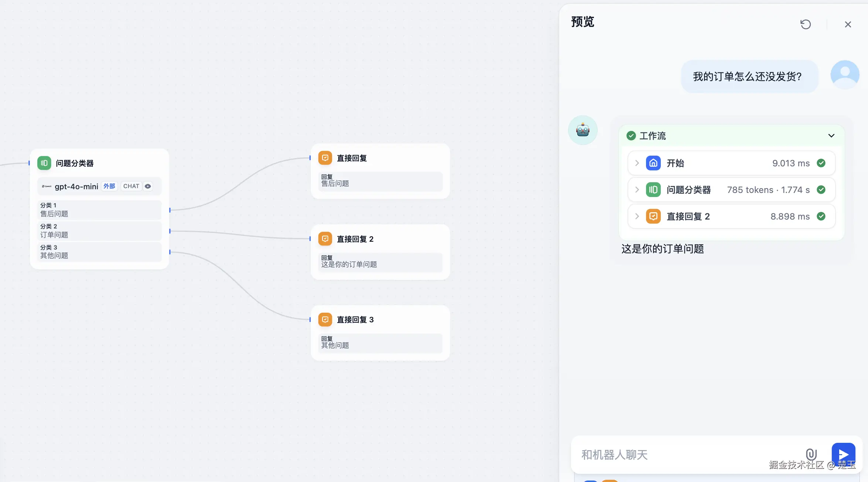868x482 pixels.
Task: Toggle the eye icon beside CHAT tag
Action: pos(148,186)
